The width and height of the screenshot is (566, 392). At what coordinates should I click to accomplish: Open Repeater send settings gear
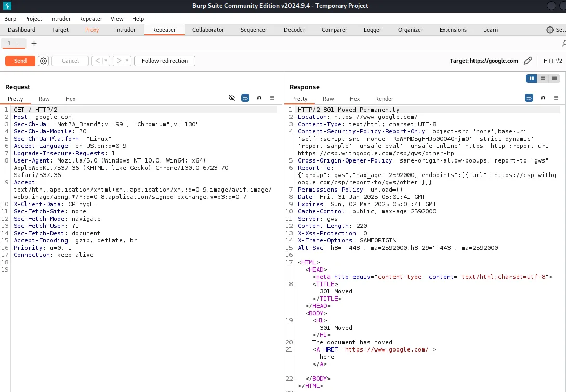43,61
